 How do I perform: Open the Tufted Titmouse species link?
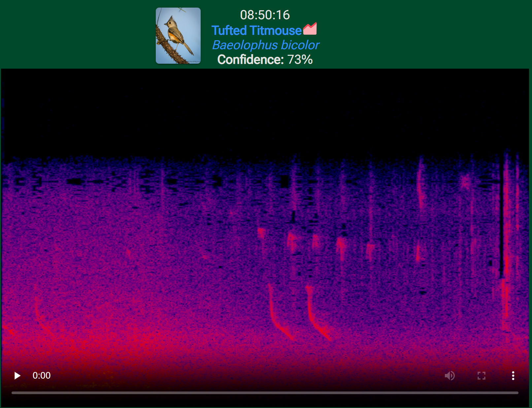pyautogui.click(x=256, y=30)
